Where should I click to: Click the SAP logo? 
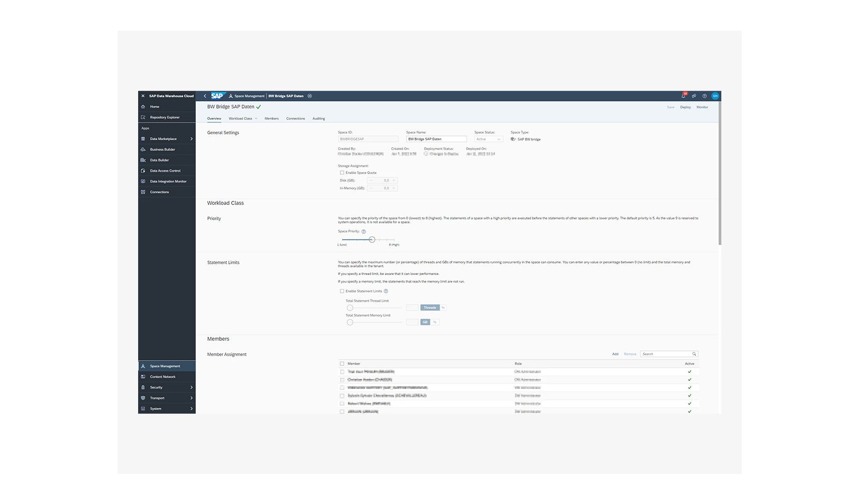218,96
